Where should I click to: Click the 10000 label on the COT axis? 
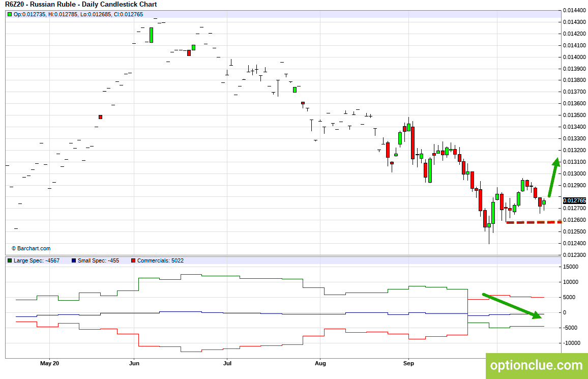pos(570,282)
